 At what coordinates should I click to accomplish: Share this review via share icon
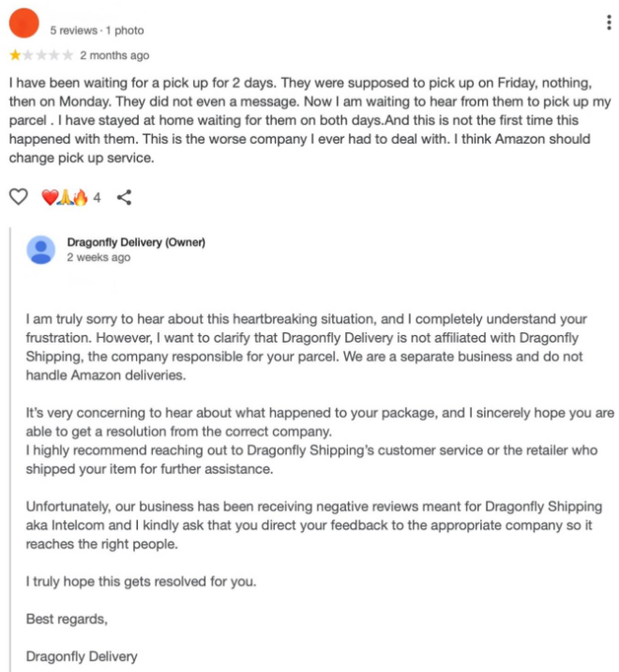(x=124, y=197)
